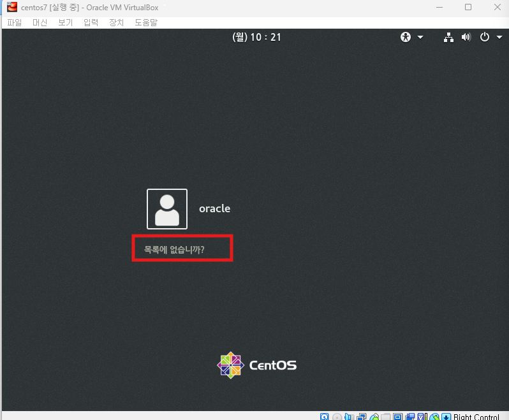Click the USB devices status icon
Image resolution: width=509 pixels, height=420 pixels.
374,417
